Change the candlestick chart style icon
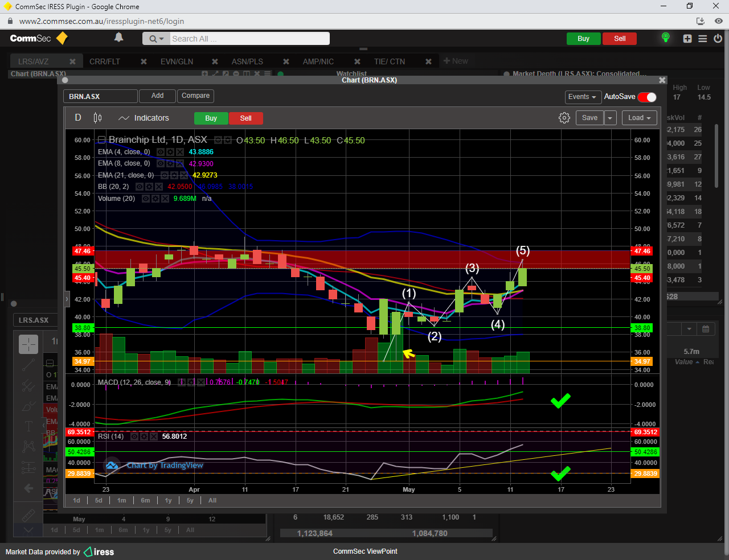This screenshot has height=560, width=729. (x=97, y=118)
